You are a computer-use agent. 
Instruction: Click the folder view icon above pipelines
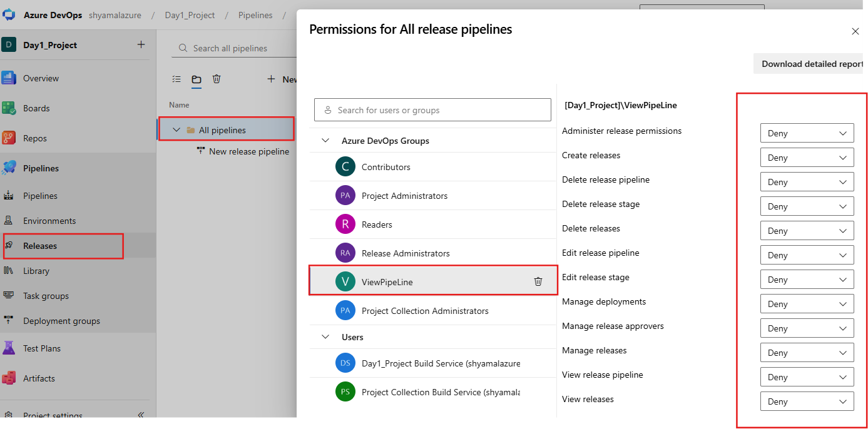pyautogui.click(x=197, y=79)
